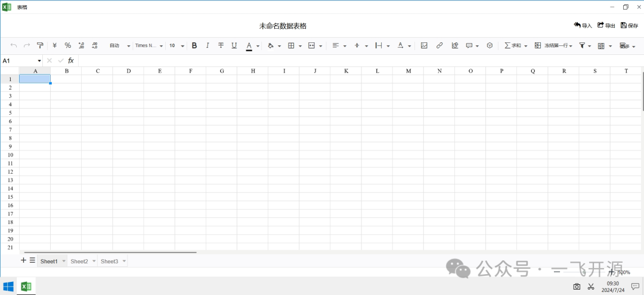Activate the format painter tool
The image size is (644, 295).
[x=40, y=45]
